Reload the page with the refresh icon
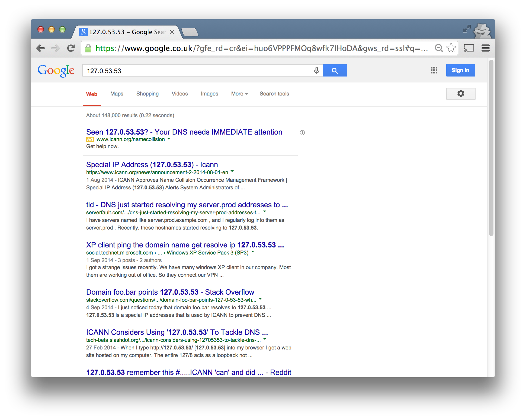The height and width of the screenshot is (420, 526). click(71, 48)
